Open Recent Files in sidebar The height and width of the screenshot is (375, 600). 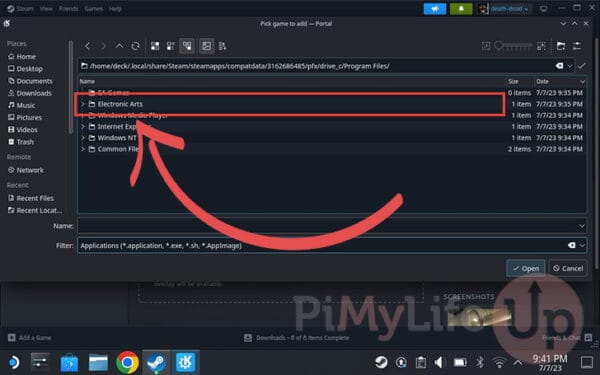pyautogui.click(x=31, y=198)
